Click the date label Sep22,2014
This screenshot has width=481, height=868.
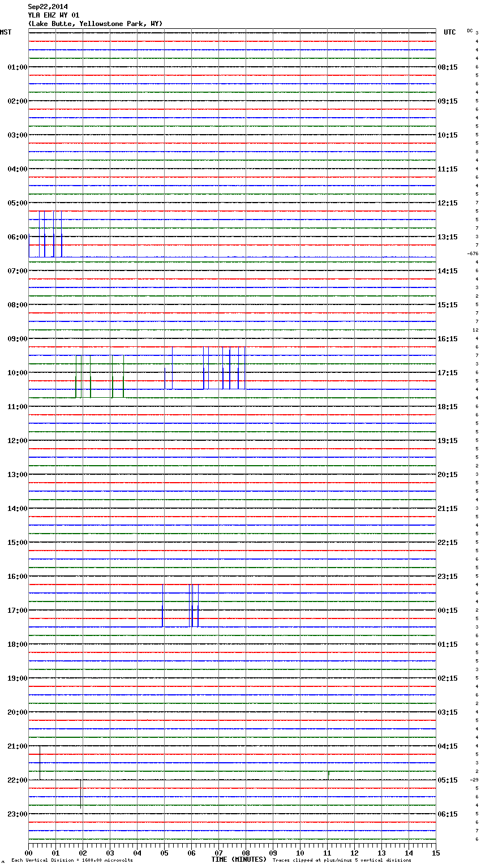point(48,7)
